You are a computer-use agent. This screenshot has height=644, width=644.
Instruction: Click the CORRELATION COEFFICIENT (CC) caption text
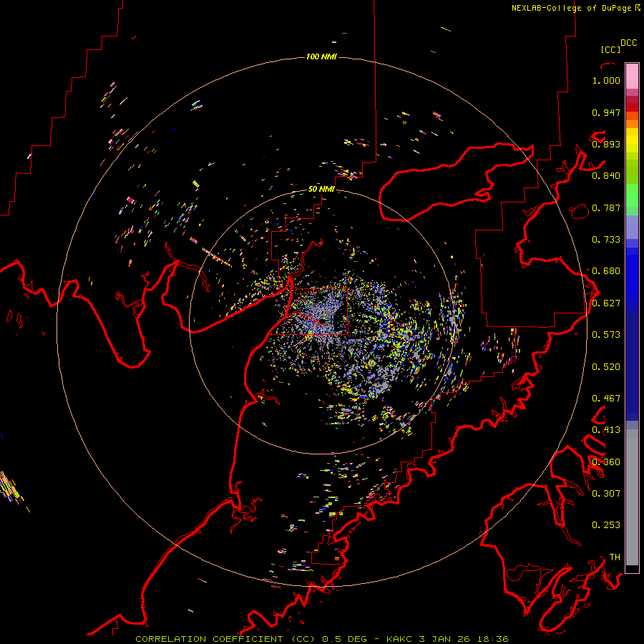tap(225, 639)
